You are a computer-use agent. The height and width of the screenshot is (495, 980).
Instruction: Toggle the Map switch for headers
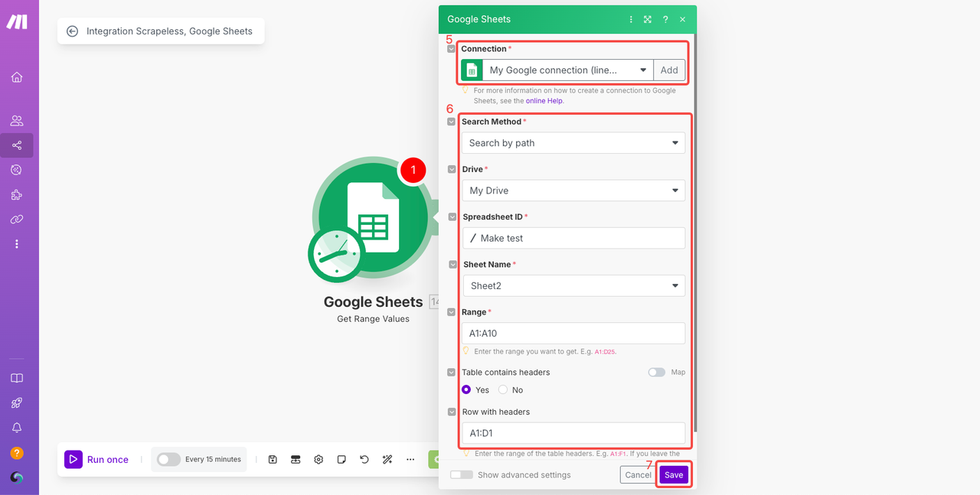[656, 373]
